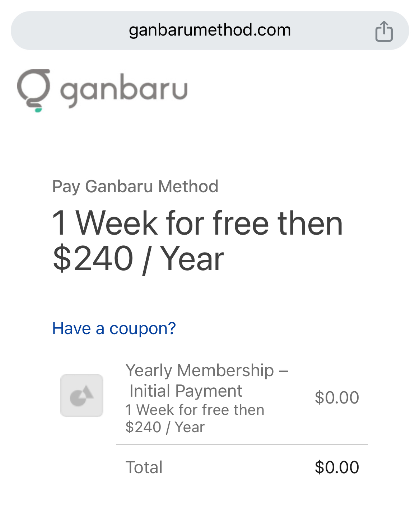Click the divider line above the Total row

point(242,445)
